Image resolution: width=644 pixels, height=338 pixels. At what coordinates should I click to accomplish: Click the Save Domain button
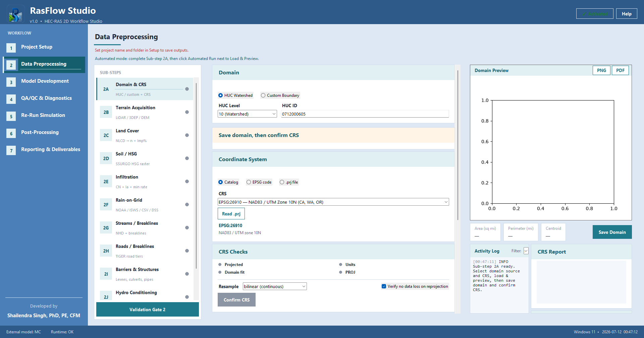tap(612, 232)
